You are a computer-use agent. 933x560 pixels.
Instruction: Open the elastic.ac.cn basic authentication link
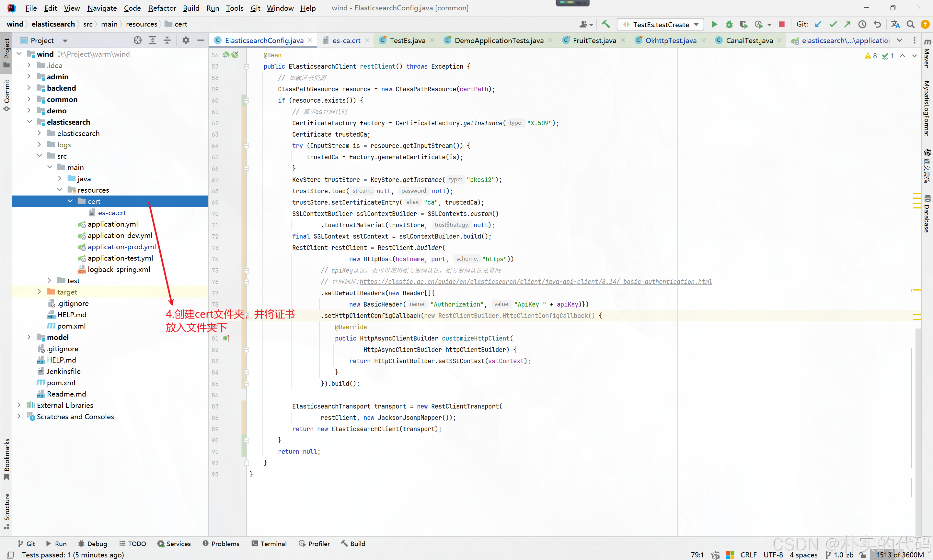tap(536, 282)
